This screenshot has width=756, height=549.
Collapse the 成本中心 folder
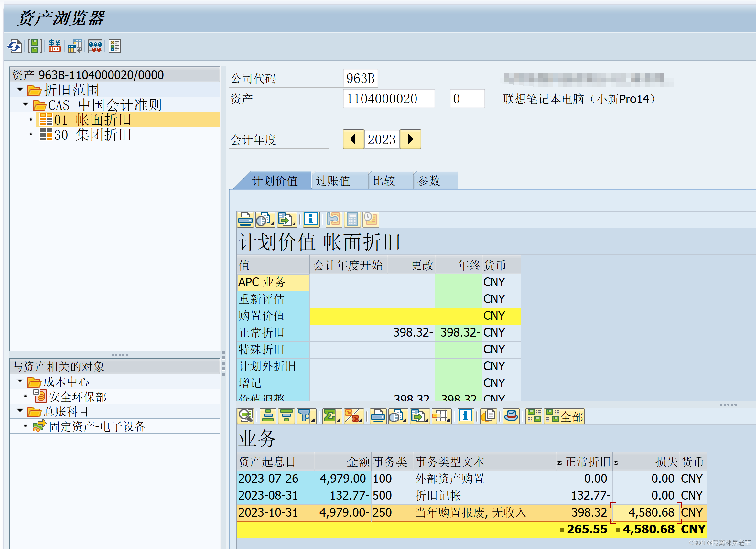(x=20, y=381)
